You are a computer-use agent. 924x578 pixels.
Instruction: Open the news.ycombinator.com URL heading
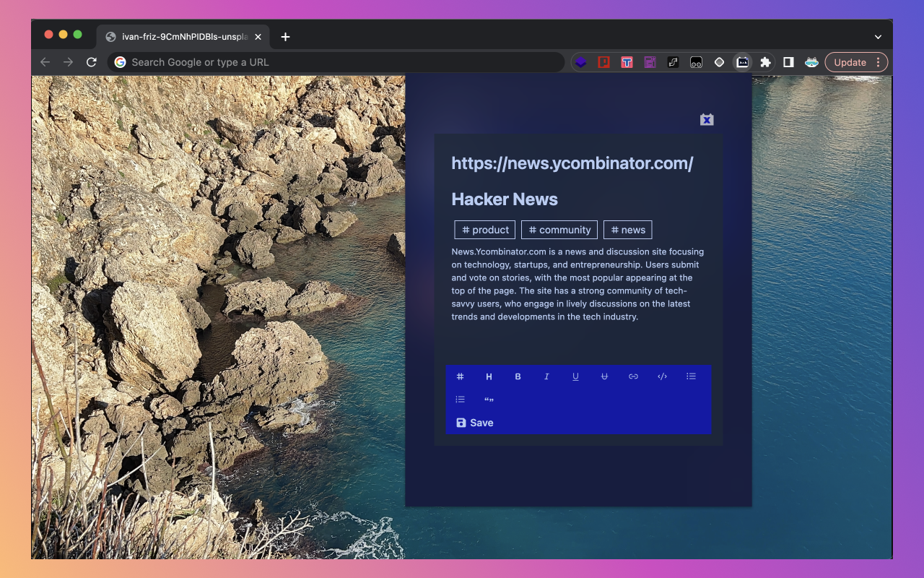point(572,163)
